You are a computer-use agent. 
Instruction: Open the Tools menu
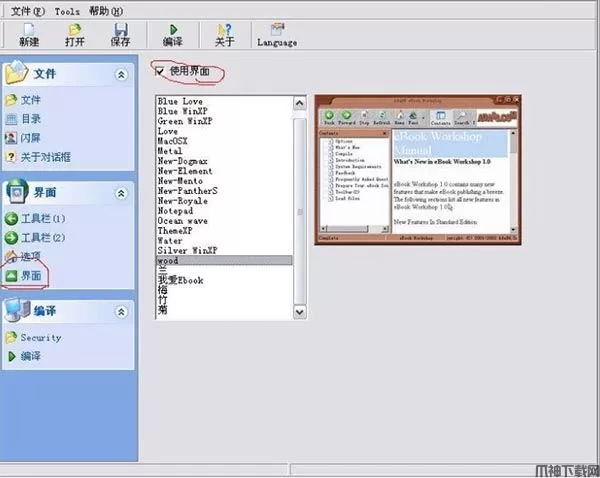tap(67, 8)
